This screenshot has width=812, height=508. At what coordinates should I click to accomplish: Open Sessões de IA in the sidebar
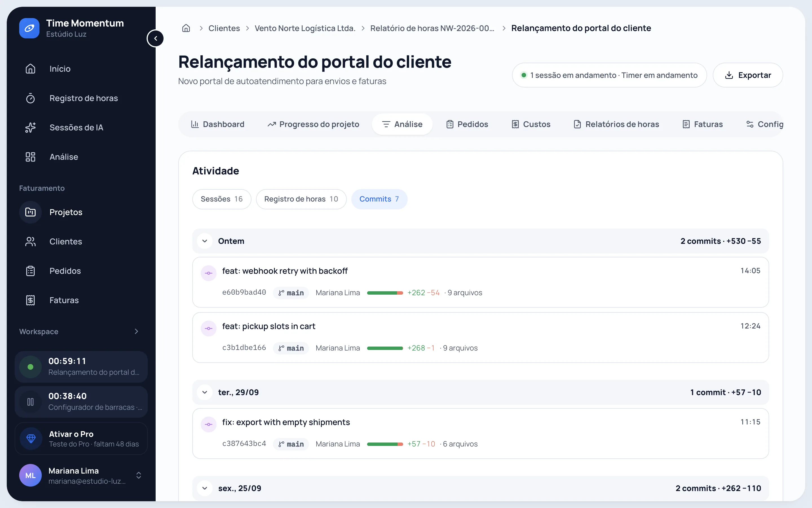pyautogui.click(x=81, y=127)
